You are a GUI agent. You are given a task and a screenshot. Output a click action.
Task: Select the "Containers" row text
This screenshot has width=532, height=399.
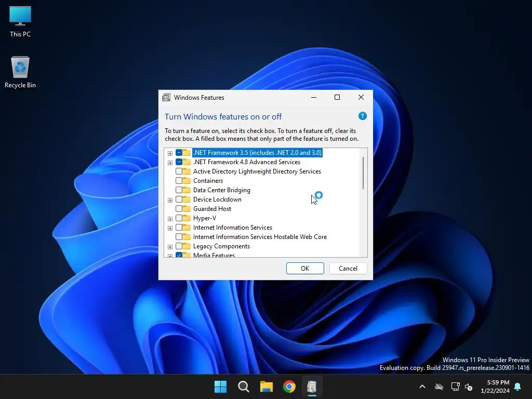208,180
